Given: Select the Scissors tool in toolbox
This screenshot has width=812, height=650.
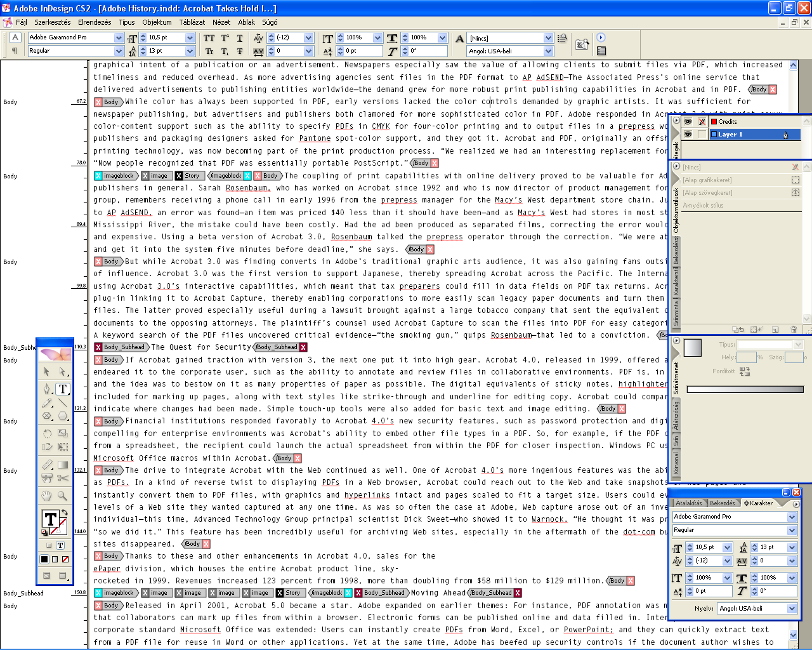Looking at the screenshot, I should (x=62, y=478).
